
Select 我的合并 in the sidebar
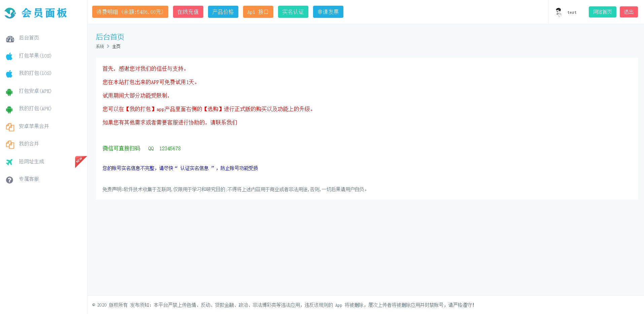[x=29, y=144]
